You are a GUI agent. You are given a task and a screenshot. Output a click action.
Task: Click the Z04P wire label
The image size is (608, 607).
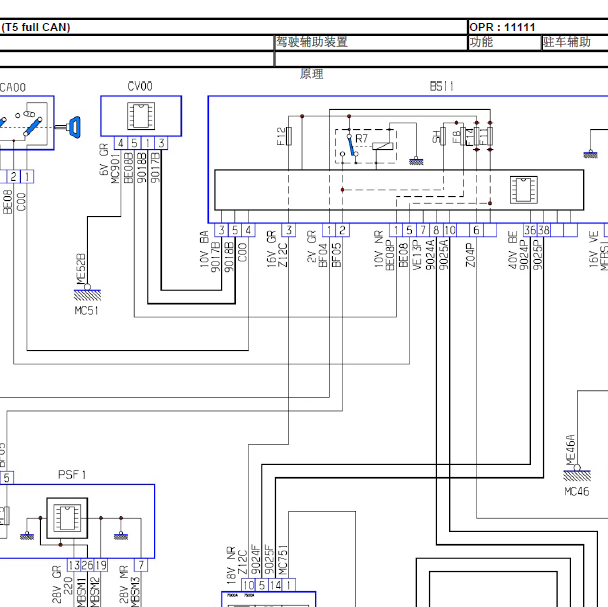[x=470, y=255]
